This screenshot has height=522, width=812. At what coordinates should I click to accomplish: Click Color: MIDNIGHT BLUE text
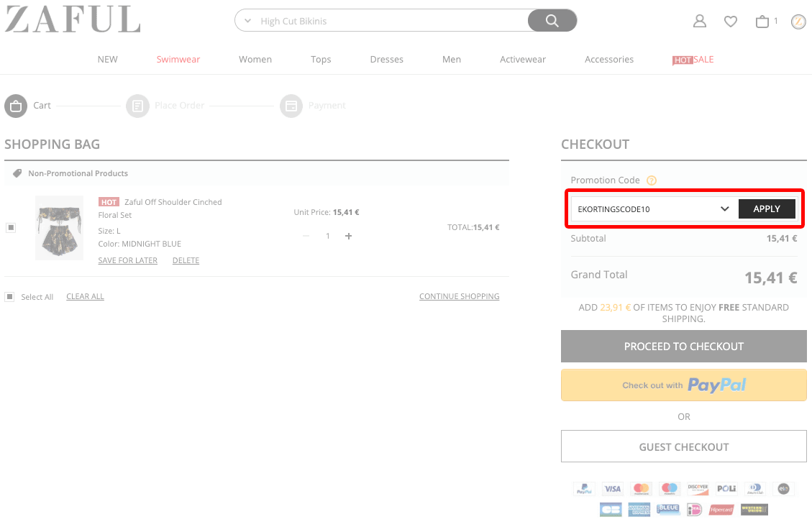coord(140,244)
